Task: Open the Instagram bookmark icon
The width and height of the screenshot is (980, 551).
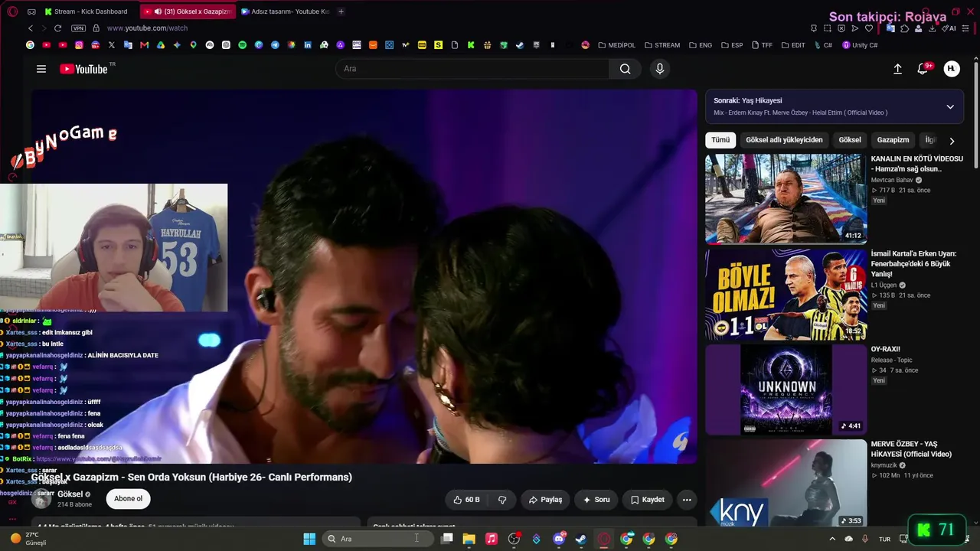Action: pyautogui.click(x=79, y=45)
